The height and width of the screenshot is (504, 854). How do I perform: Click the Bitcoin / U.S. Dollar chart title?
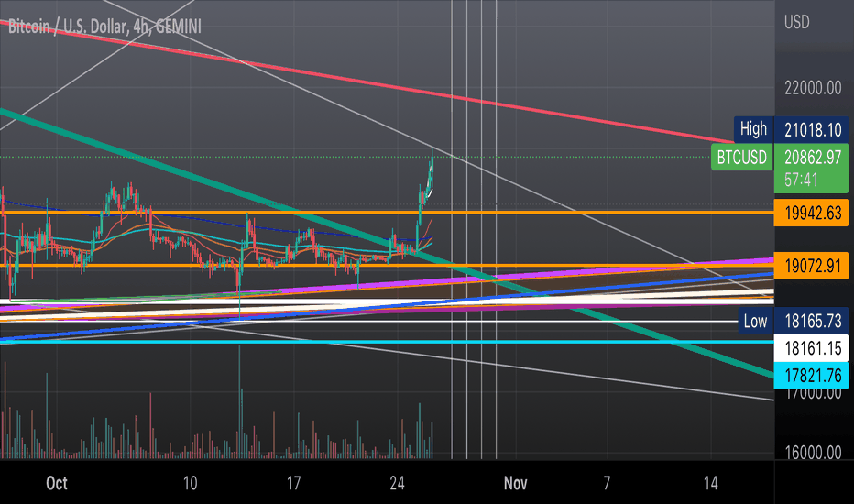coord(104,27)
